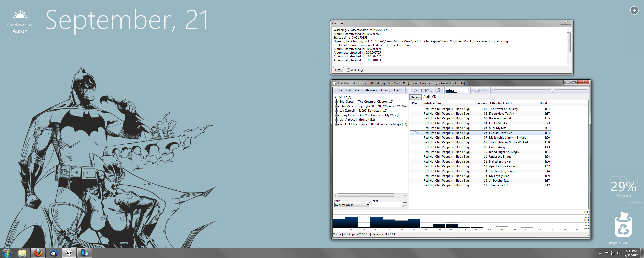Show hidden system tray icons
The height and width of the screenshot is (258, 644).
[x=600, y=253]
